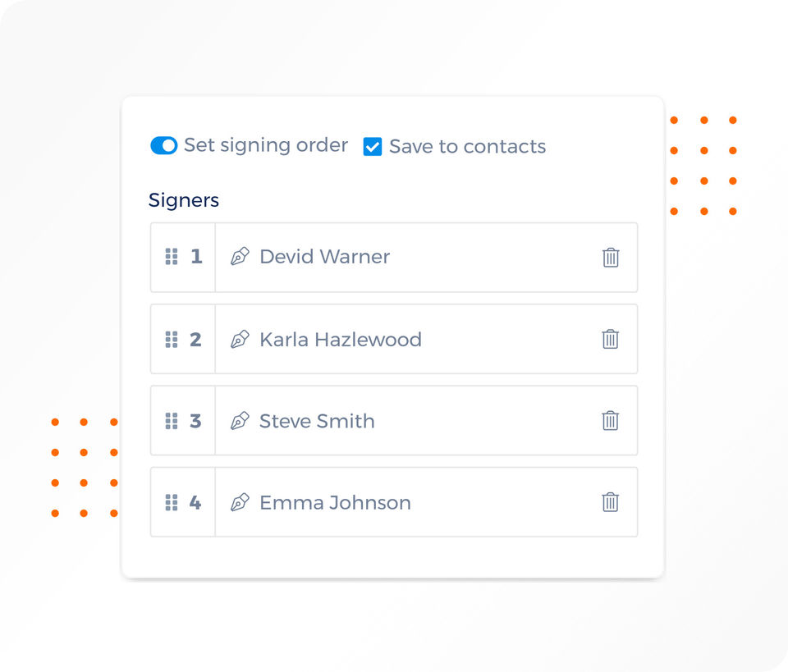Click the pen icon beside Karla Hazlewood
This screenshot has height=672, width=788.
(x=240, y=339)
